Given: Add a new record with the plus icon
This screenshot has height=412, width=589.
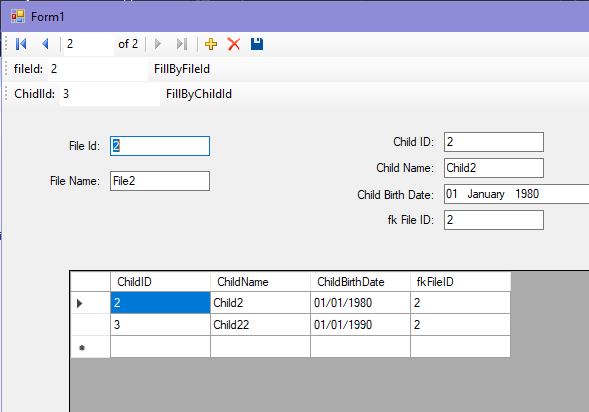Looking at the screenshot, I should pyautogui.click(x=211, y=44).
